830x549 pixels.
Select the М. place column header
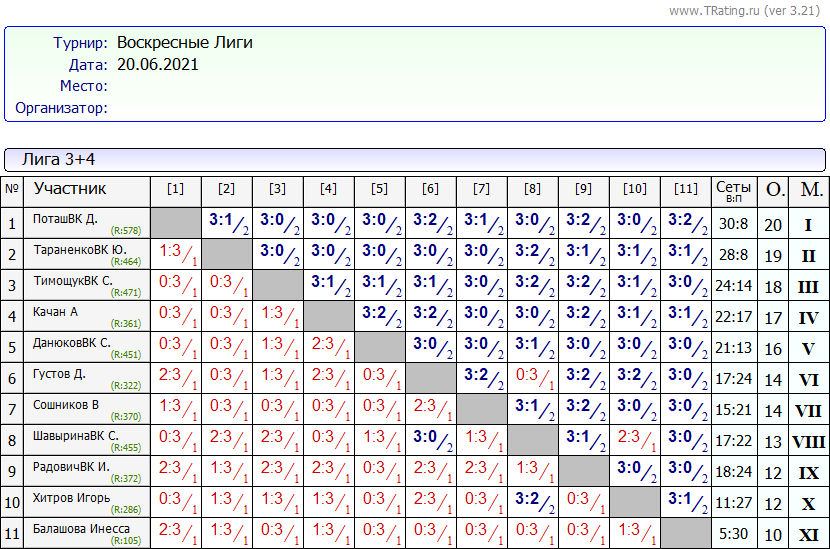click(811, 190)
